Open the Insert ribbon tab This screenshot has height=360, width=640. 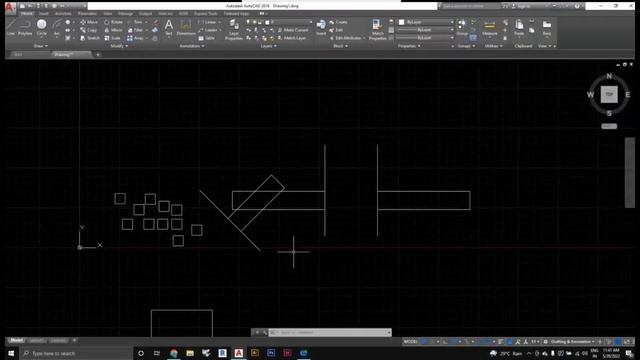click(44, 13)
